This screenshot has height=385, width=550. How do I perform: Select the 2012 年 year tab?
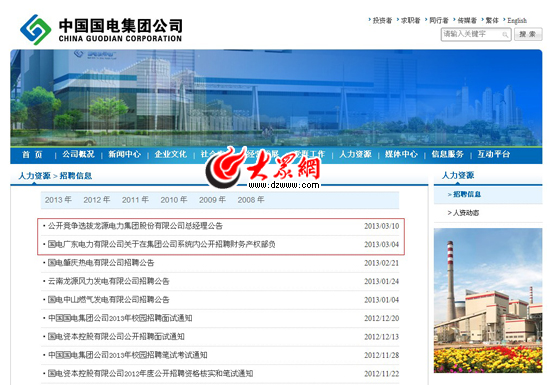pos(97,200)
